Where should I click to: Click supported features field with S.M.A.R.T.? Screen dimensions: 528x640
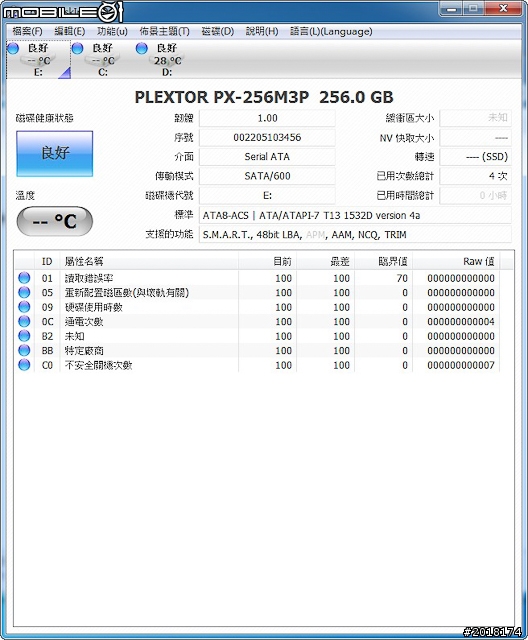[x=355, y=235]
